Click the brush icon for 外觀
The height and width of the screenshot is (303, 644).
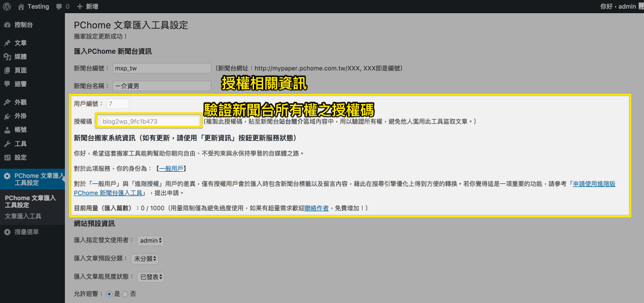coord(7,102)
